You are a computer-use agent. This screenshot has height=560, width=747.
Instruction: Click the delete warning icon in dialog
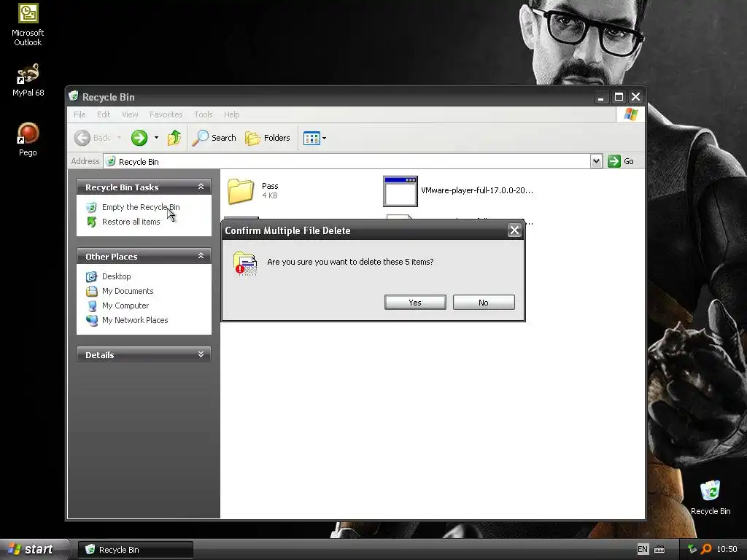click(x=245, y=263)
